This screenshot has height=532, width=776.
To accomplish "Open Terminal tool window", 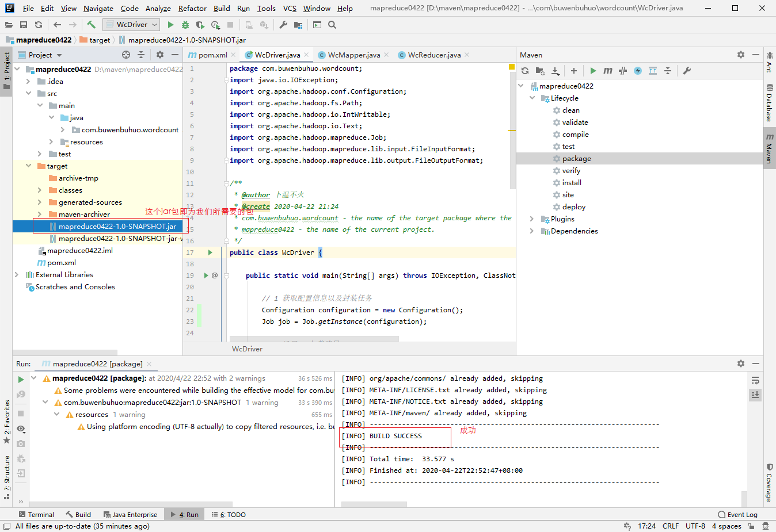I will coord(36,514).
